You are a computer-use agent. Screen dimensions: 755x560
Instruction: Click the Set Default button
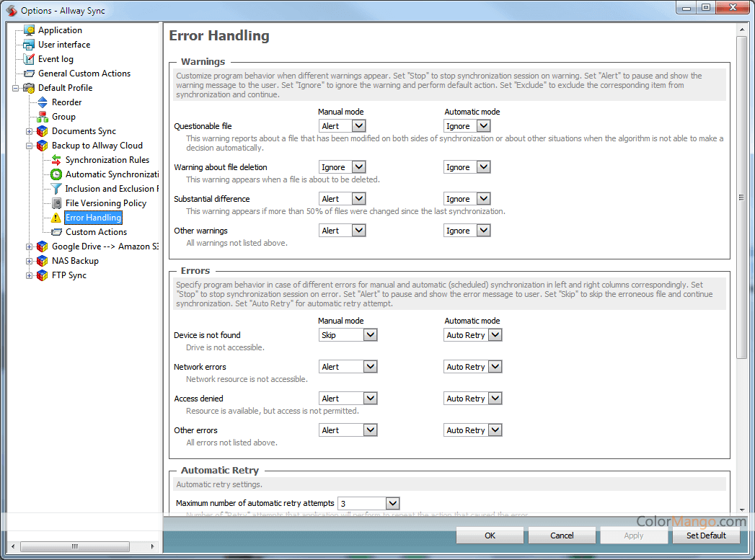tap(706, 535)
